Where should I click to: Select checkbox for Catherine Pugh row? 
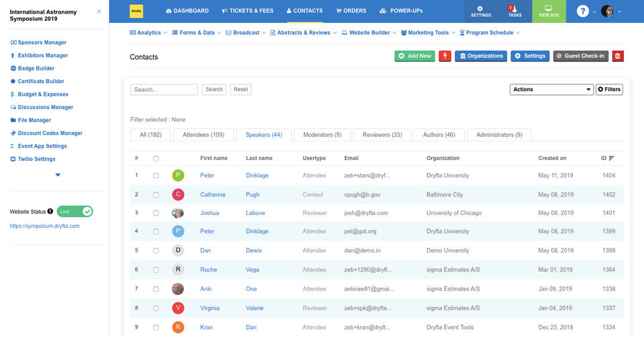click(x=156, y=194)
